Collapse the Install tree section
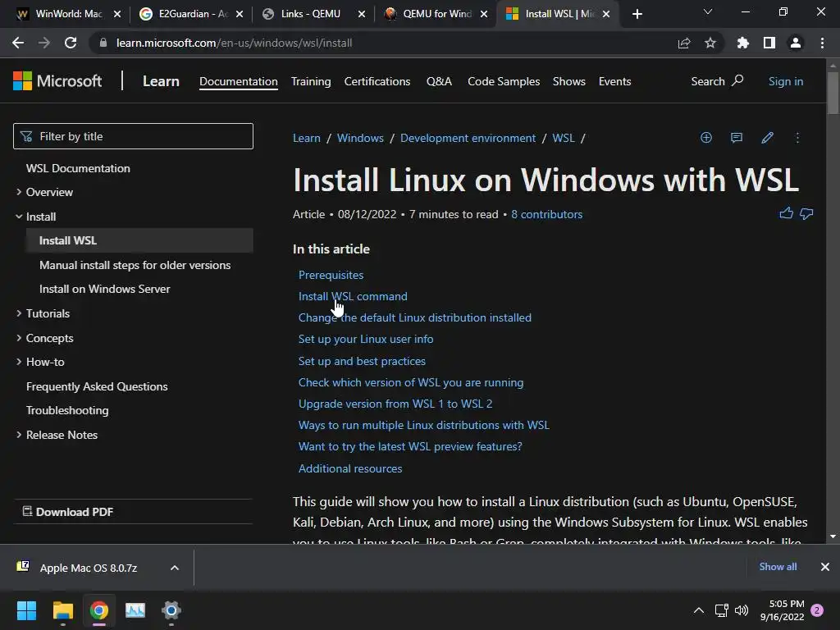This screenshot has height=630, width=840. [x=19, y=217]
